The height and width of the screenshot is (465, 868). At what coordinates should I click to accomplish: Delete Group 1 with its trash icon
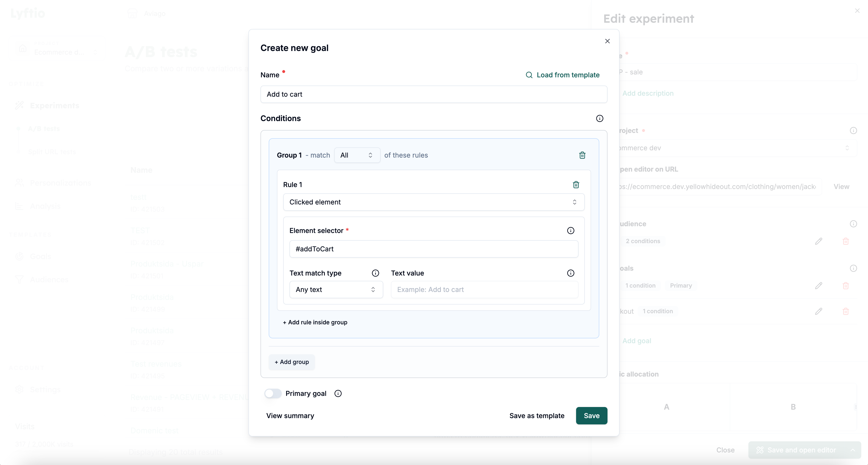point(582,155)
